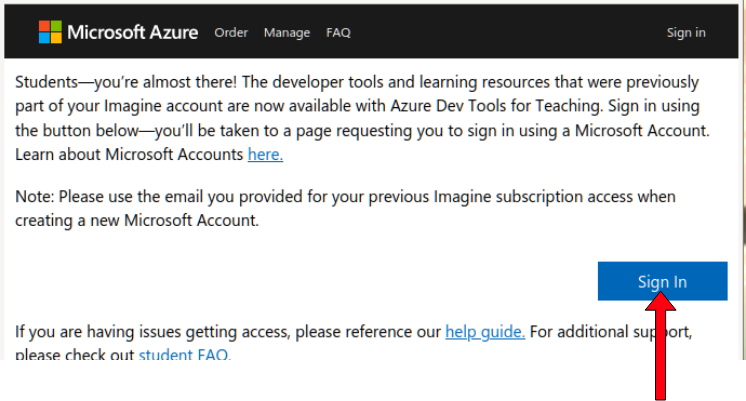Click Sign in in the header bar
The width and height of the screenshot is (746, 401).
(x=686, y=33)
